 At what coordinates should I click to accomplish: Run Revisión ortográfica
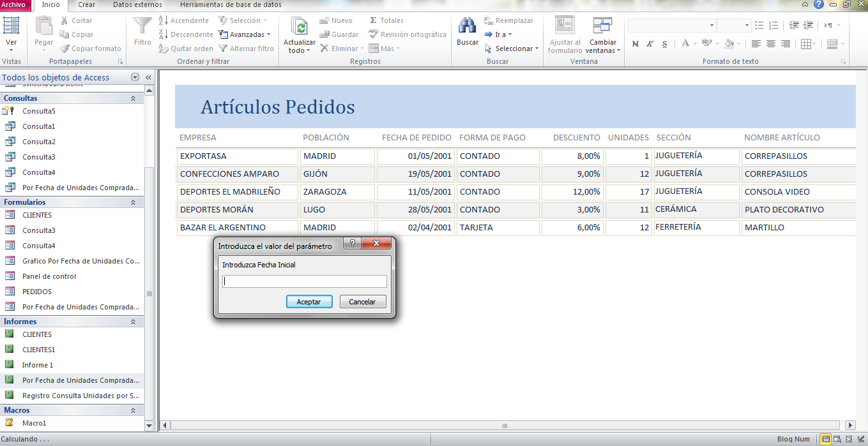pyautogui.click(x=407, y=34)
